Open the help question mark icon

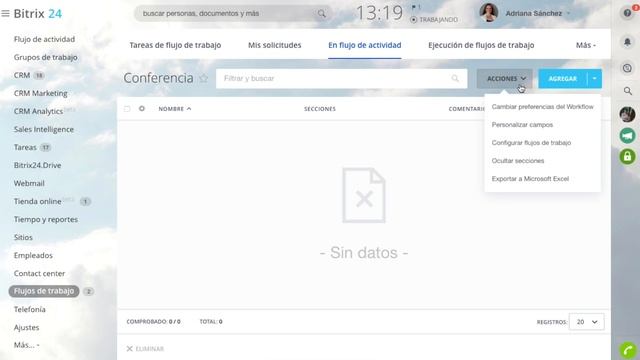[x=627, y=13]
